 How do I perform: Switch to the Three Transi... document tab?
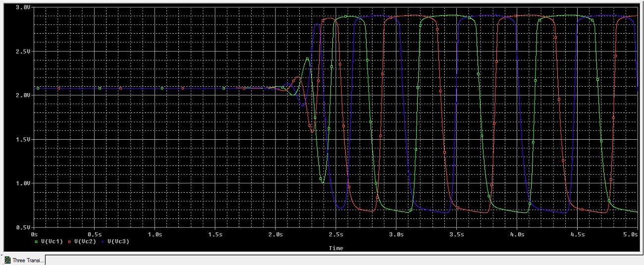[24, 260]
